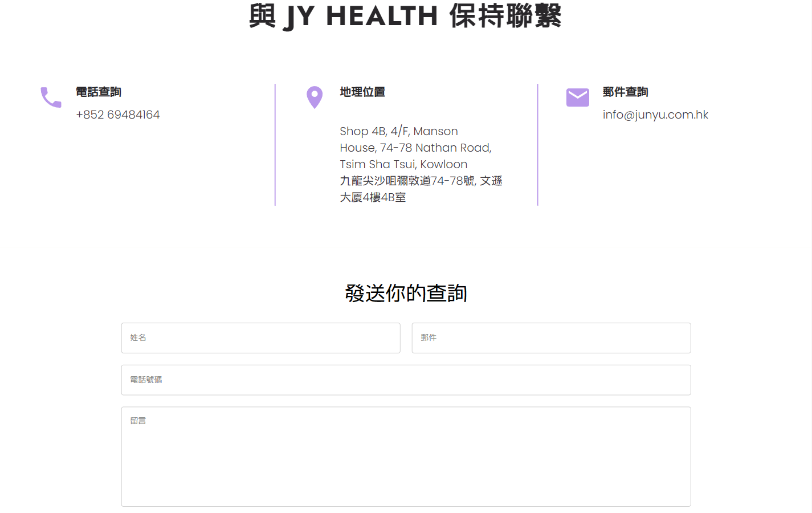Click the Chinese address 九龍尖沙咀彌敦道74-78號
Viewport: 812px width, 513px height.
click(x=421, y=189)
